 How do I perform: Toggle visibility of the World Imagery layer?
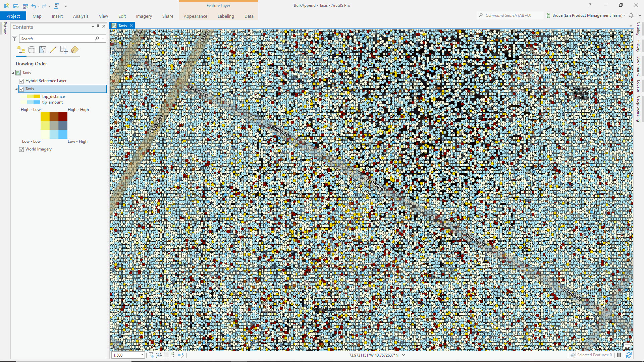tap(21, 149)
